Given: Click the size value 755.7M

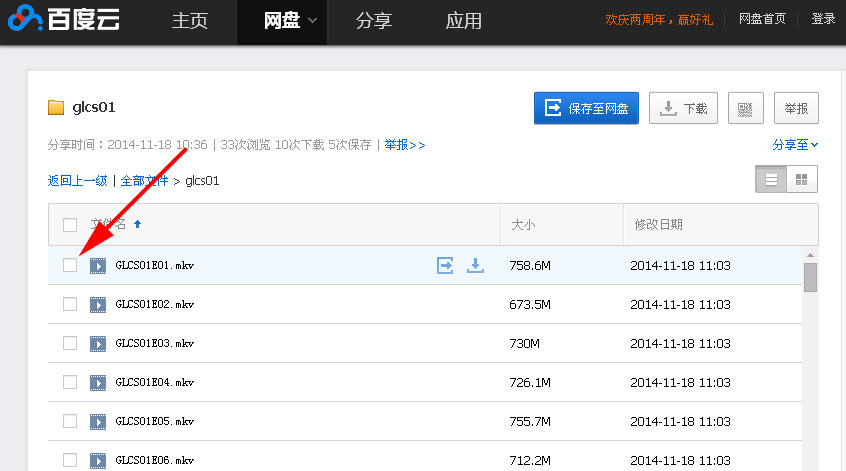Looking at the screenshot, I should pos(530,421).
